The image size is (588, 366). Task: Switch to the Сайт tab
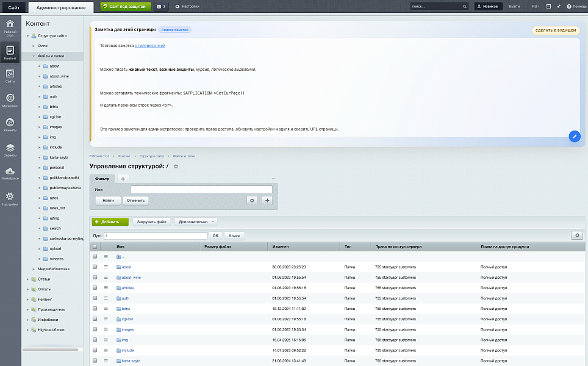[14, 7]
